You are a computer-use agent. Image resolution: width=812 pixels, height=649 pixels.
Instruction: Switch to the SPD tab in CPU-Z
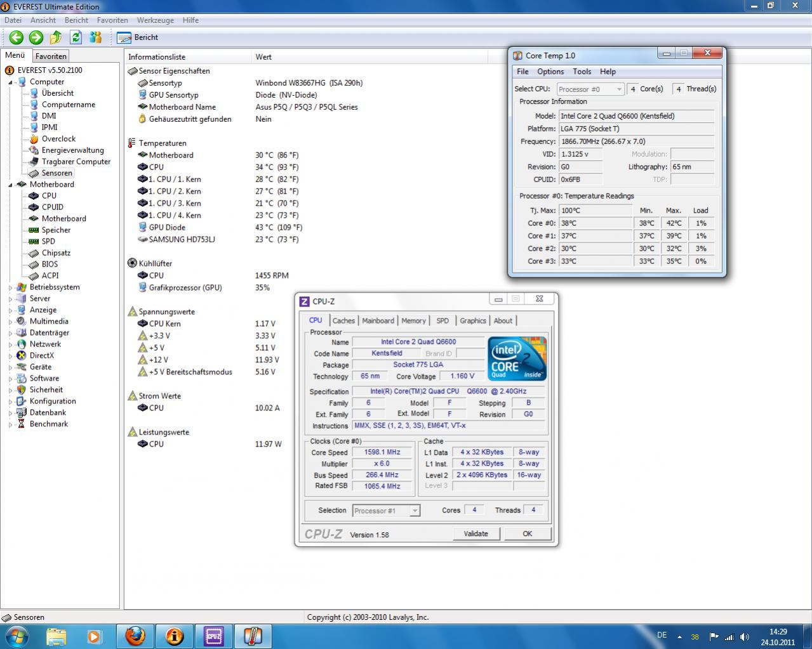point(443,321)
